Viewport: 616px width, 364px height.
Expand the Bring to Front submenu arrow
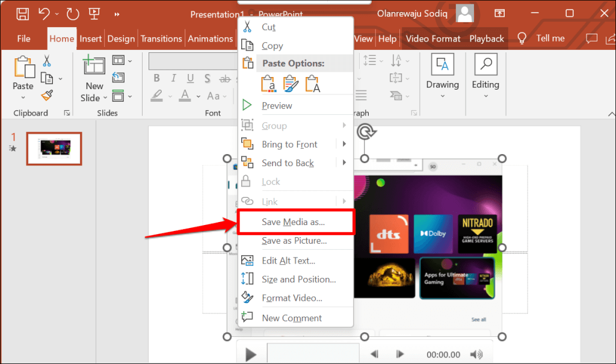click(x=344, y=144)
